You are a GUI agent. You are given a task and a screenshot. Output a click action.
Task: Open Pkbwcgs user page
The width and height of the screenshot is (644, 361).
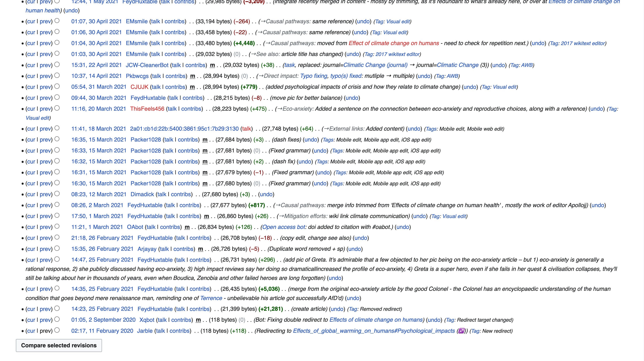137,76
